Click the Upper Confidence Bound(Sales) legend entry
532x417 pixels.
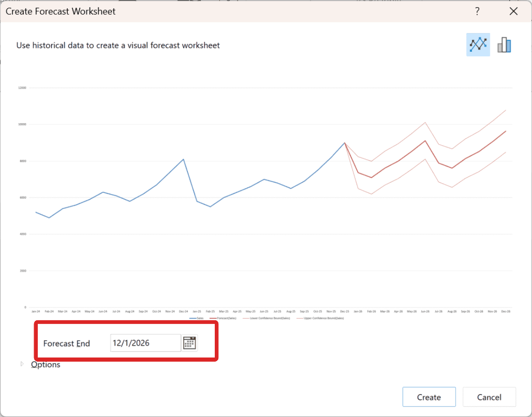(x=320, y=318)
